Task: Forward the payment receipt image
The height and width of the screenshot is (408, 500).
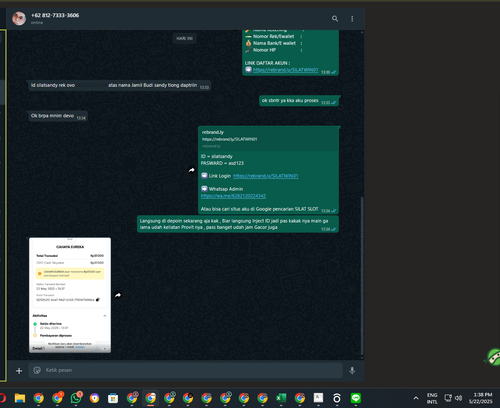Action: tap(118, 295)
